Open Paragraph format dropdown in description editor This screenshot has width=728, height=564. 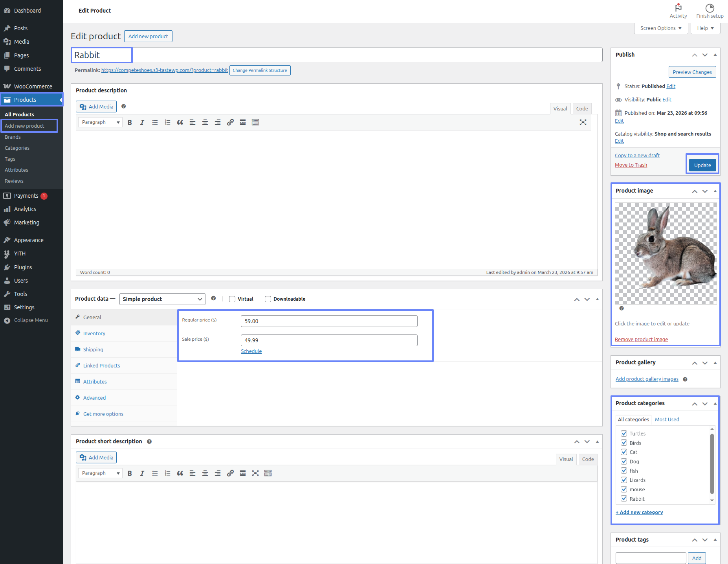(x=100, y=122)
